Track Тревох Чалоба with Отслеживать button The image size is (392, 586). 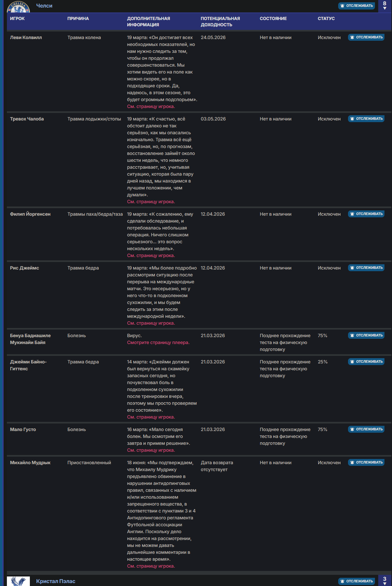[x=366, y=119]
